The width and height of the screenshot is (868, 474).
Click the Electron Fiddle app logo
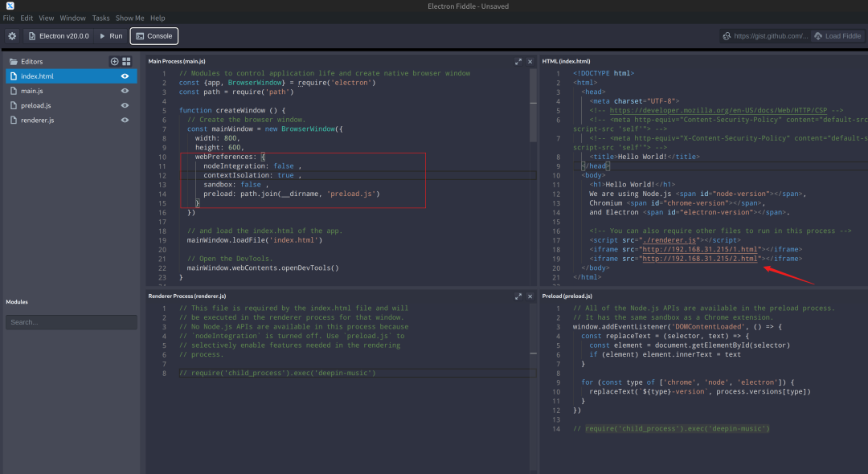[10, 6]
